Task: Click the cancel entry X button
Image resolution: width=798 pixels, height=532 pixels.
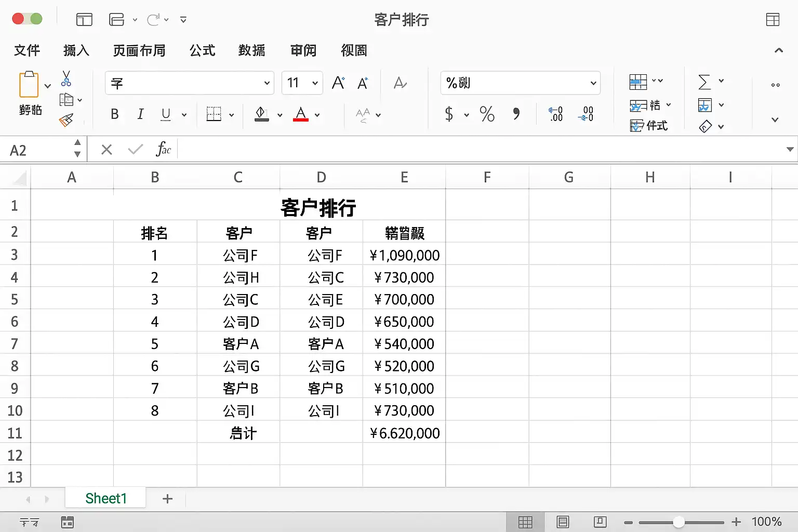Action: (107, 150)
